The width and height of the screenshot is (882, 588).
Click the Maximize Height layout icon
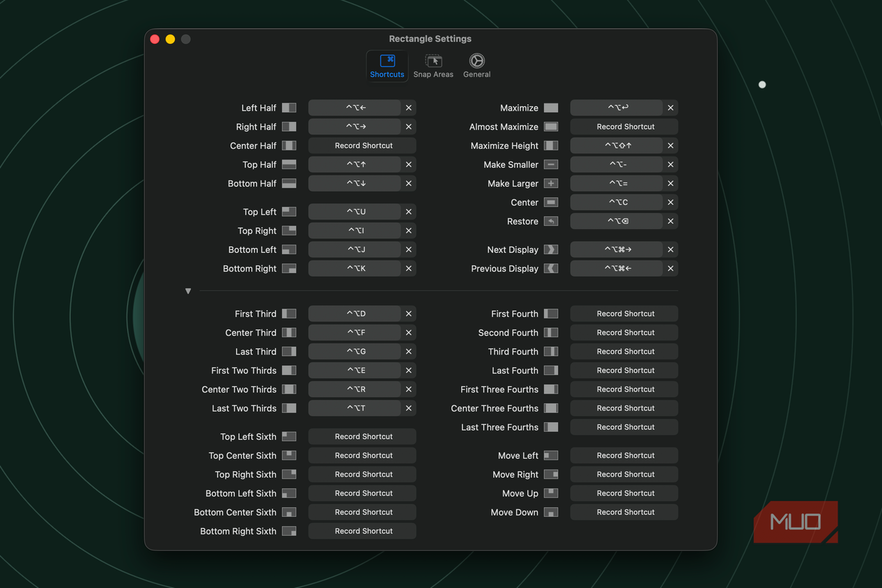[551, 146]
